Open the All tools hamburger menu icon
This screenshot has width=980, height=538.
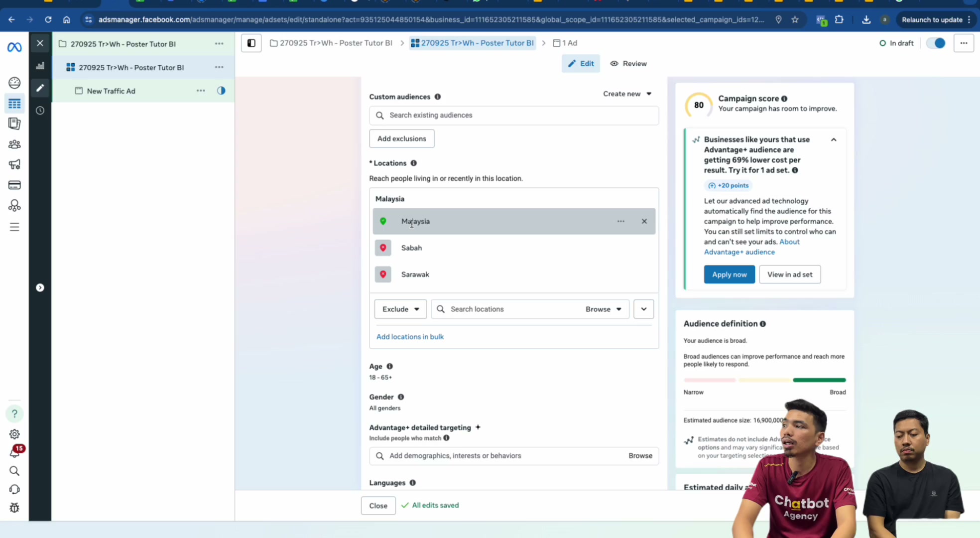14,227
